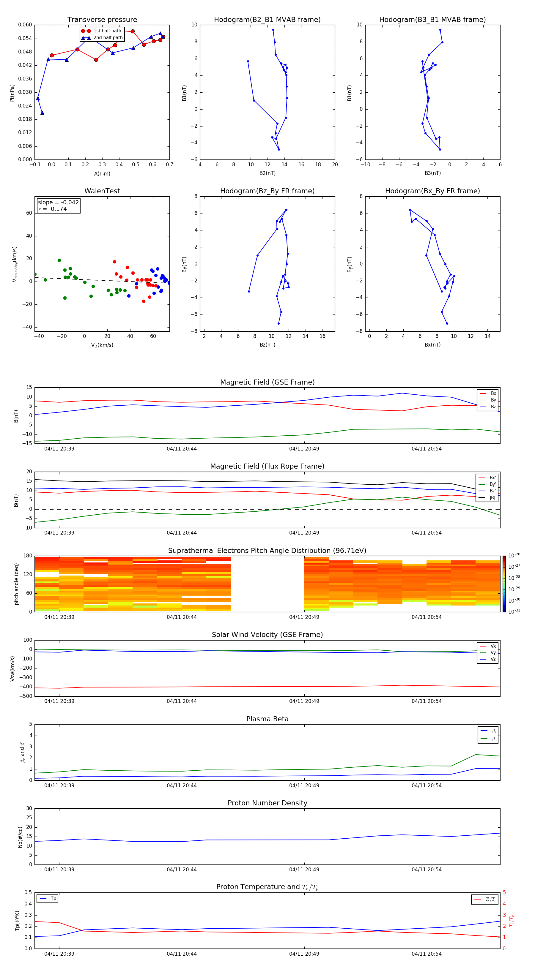Click the 'pitch angle (deg)' y-axis label
Viewport: 535px width, 980px height.
[x=16, y=584]
